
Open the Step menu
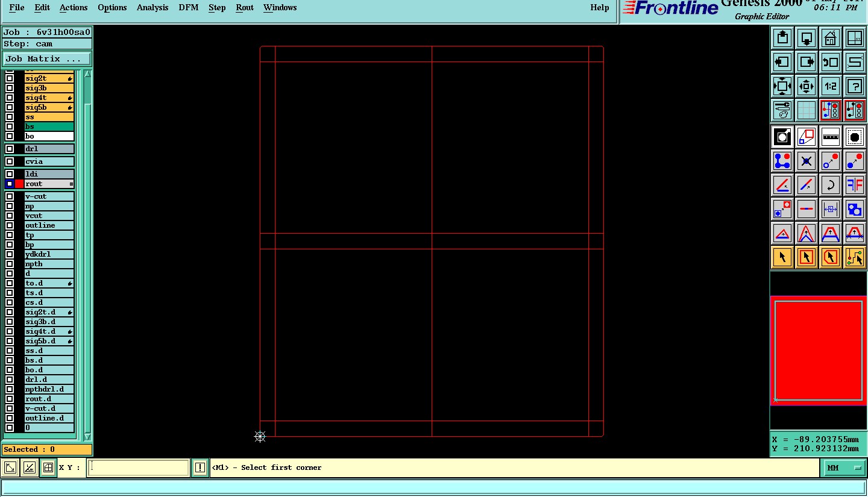click(217, 7)
